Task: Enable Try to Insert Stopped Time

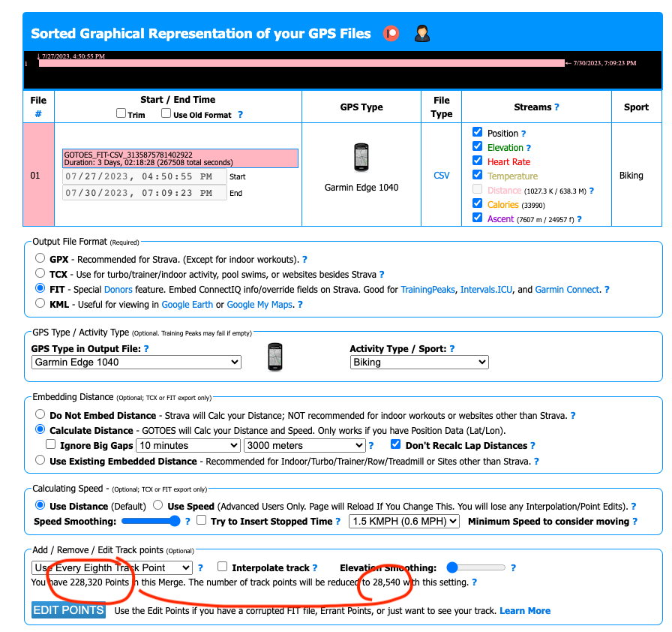Action: (x=202, y=520)
